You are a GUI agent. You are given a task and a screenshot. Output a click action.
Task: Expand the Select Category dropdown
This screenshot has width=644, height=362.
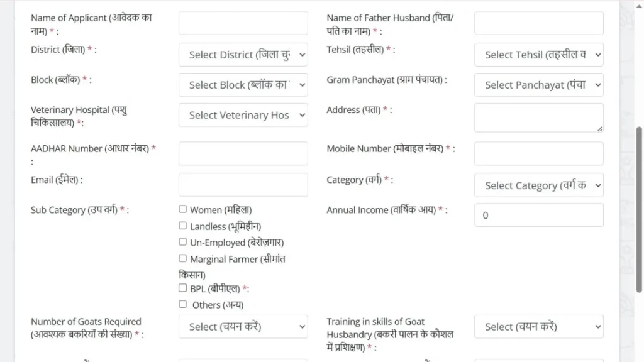[538, 185]
